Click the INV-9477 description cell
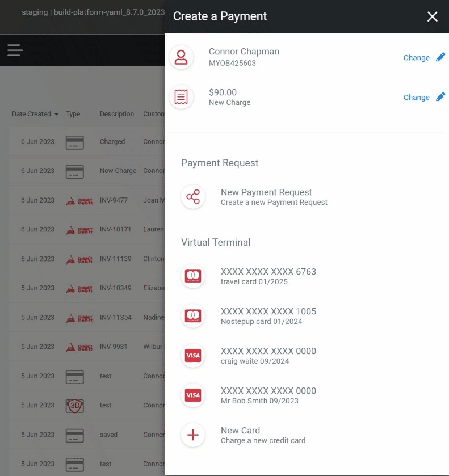449x476 pixels. [114, 200]
